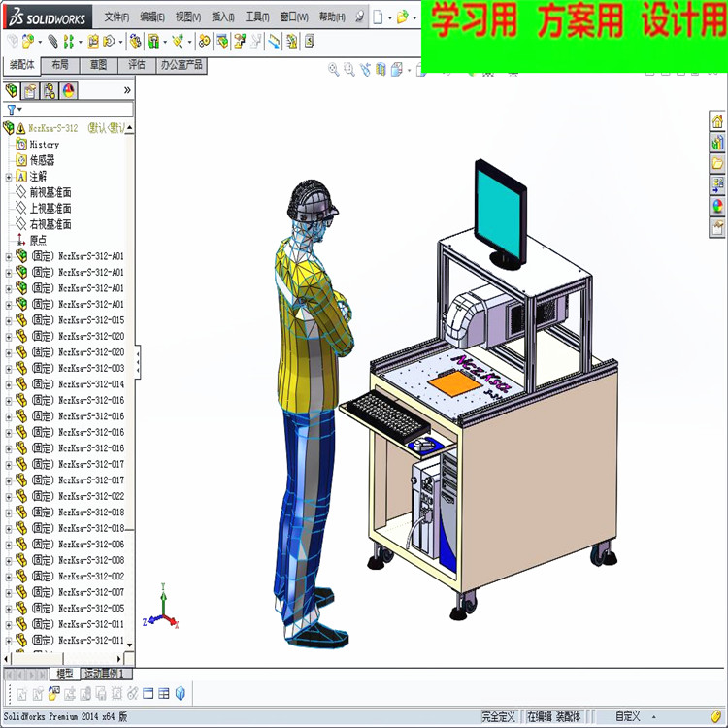
Task: Switch to four-view viewport icon
Action: click(x=164, y=694)
